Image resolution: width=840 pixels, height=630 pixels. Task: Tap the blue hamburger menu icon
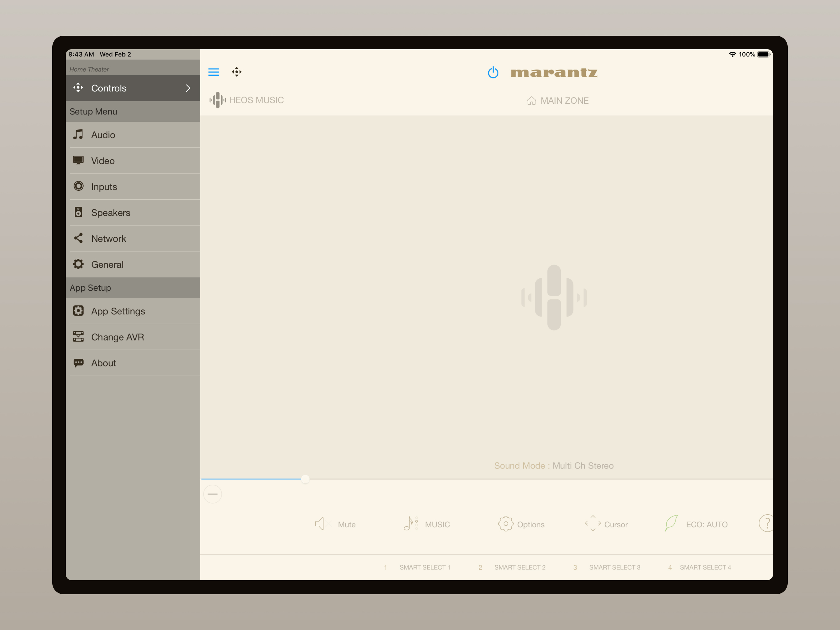pos(213,72)
